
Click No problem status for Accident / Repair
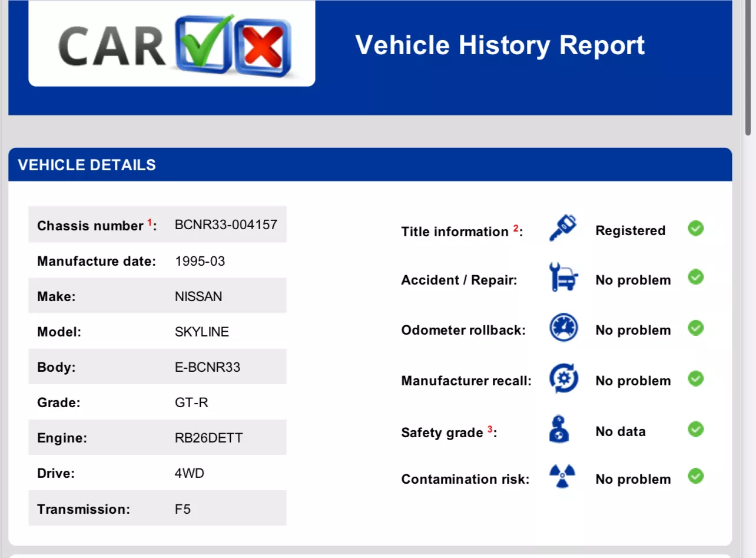click(x=633, y=280)
